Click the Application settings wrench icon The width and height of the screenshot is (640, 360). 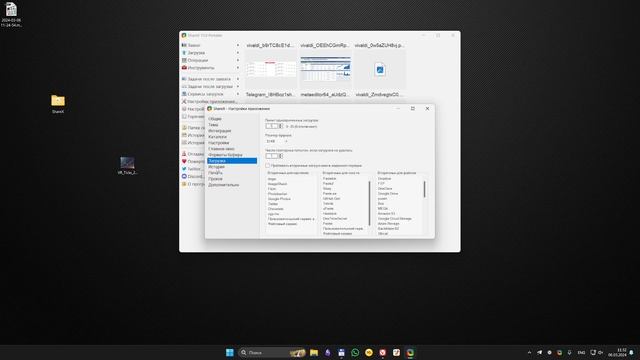point(184,102)
